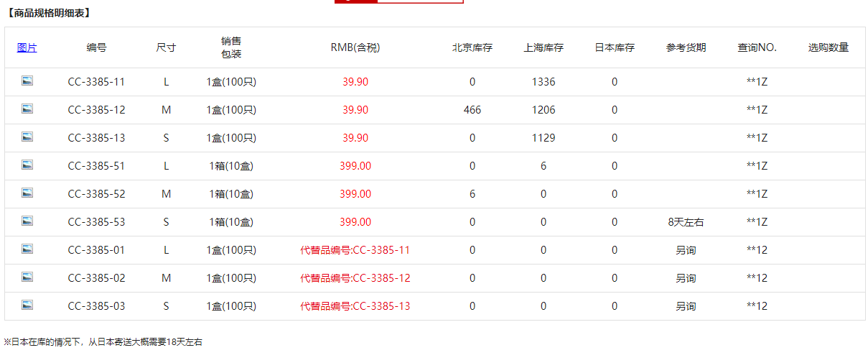Click the 8天左右 lead time cell
This screenshot has height=363, width=868.
686,222
